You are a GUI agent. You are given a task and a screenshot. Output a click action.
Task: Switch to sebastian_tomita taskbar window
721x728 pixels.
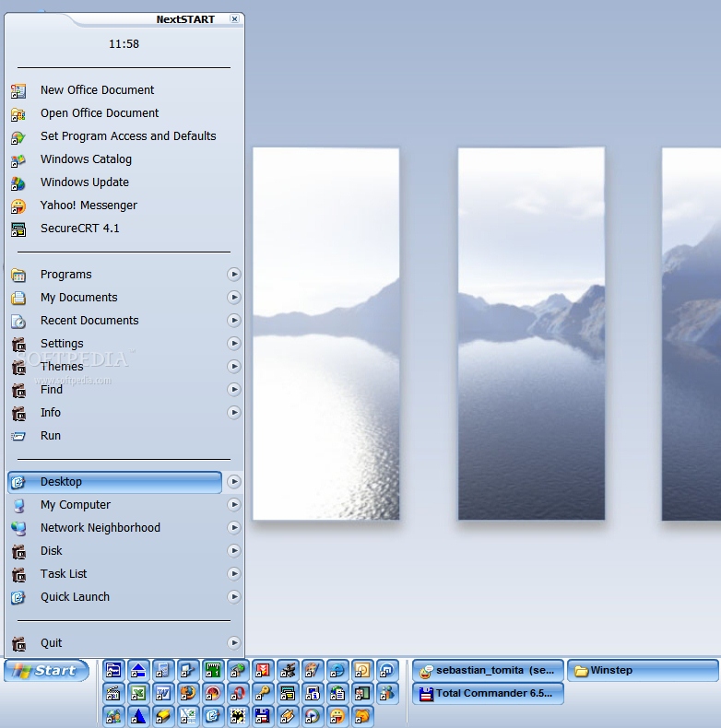click(488, 671)
